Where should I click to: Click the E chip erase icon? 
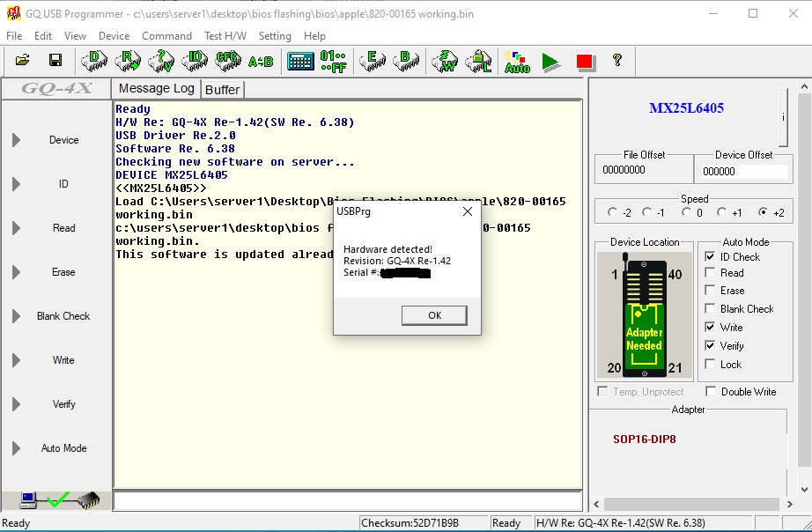pos(373,61)
